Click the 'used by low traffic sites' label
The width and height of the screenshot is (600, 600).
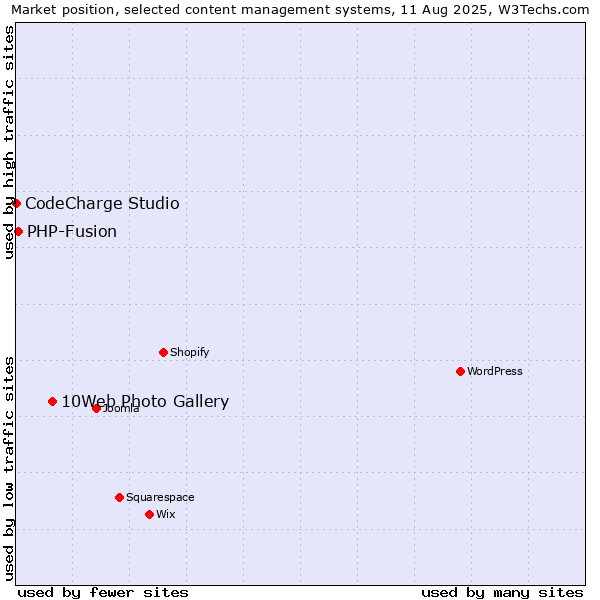click(x=8, y=469)
